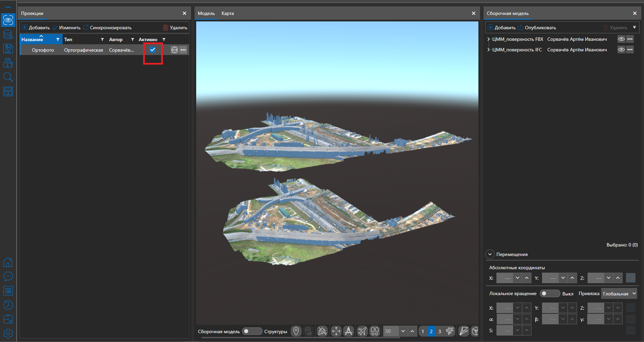
Task: Select the compass measure tool in viewport toolbar
Action: (x=349, y=331)
